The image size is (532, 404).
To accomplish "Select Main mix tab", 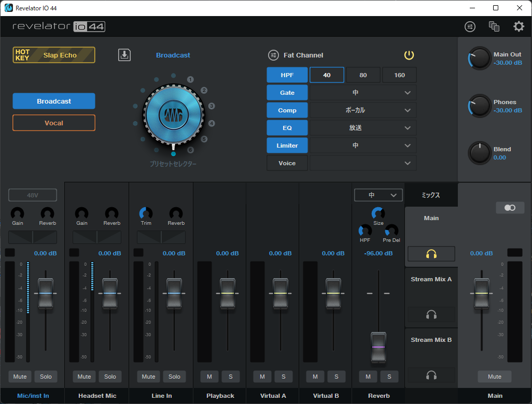I will tap(431, 218).
